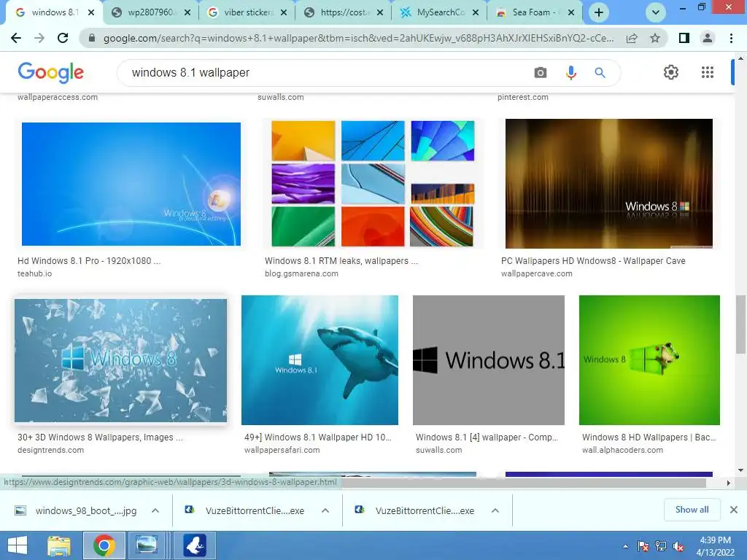Image resolution: width=747 pixels, height=560 pixels.
Task: Open File Explorer from the taskbar
Action: click(x=59, y=545)
